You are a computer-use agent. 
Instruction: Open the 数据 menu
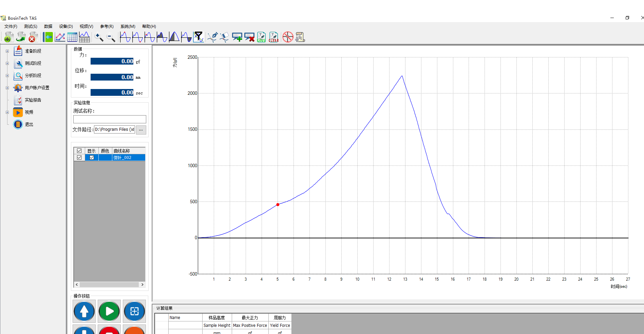pyautogui.click(x=48, y=27)
